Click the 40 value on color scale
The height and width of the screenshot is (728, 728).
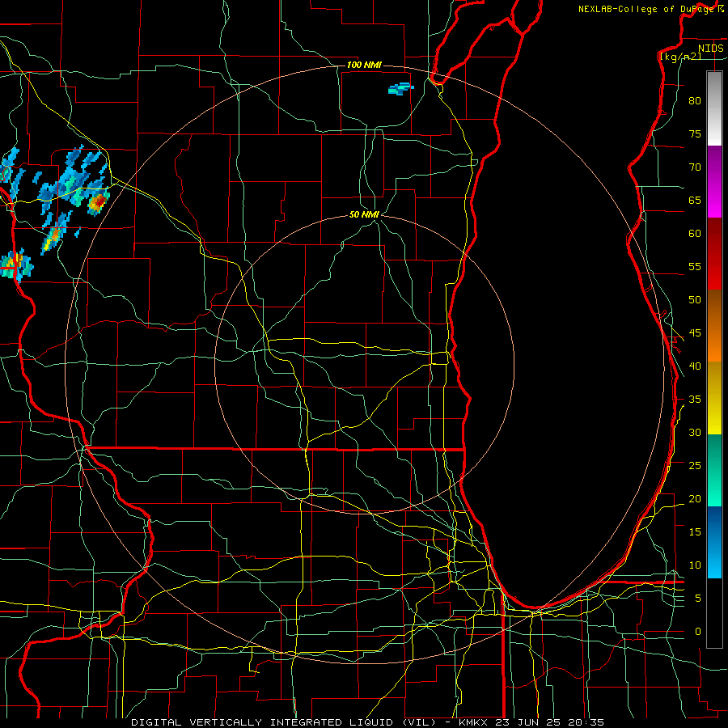pos(695,366)
